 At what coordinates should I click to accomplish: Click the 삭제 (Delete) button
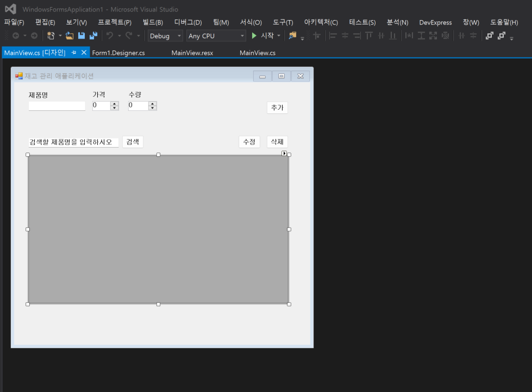pyautogui.click(x=277, y=142)
